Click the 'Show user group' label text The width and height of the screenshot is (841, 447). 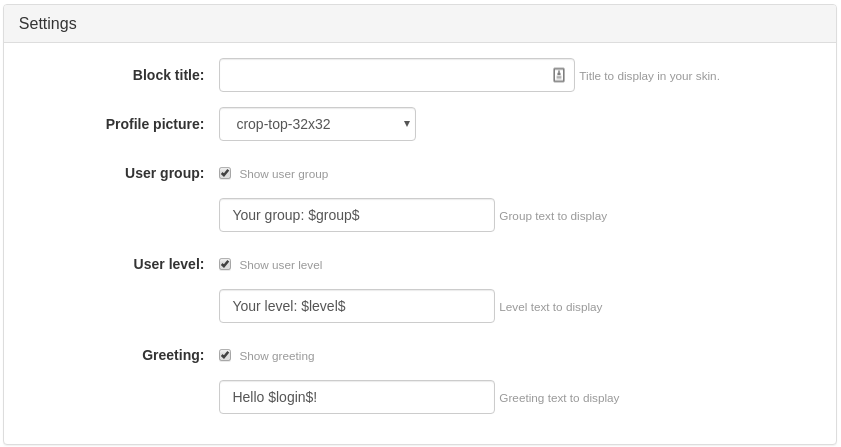pyautogui.click(x=284, y=174)
